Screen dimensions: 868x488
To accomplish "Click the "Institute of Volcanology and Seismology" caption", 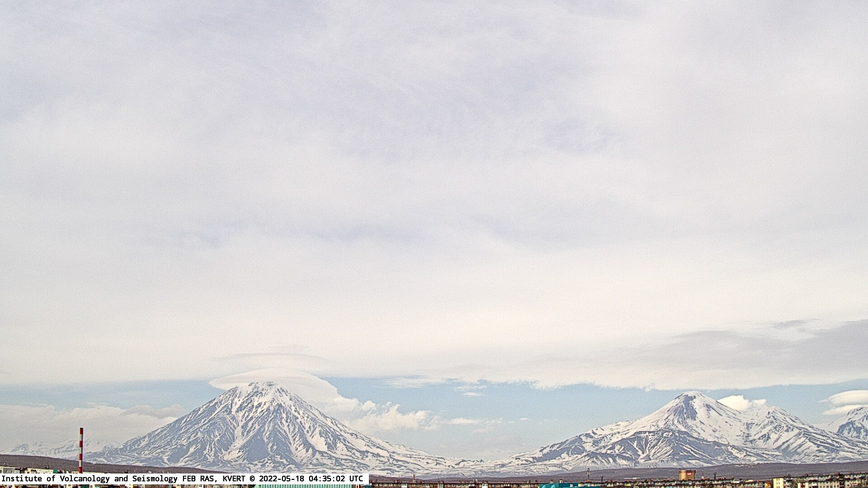I will tap(90, 479).
